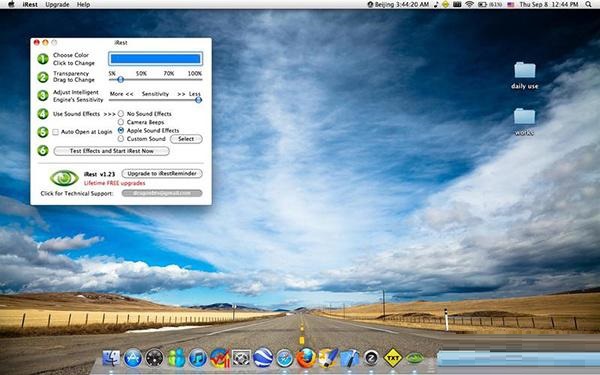Enable Auto Open at Login checkbox
Viewport: 600px width, 375px height.
[x=56, y=132]
